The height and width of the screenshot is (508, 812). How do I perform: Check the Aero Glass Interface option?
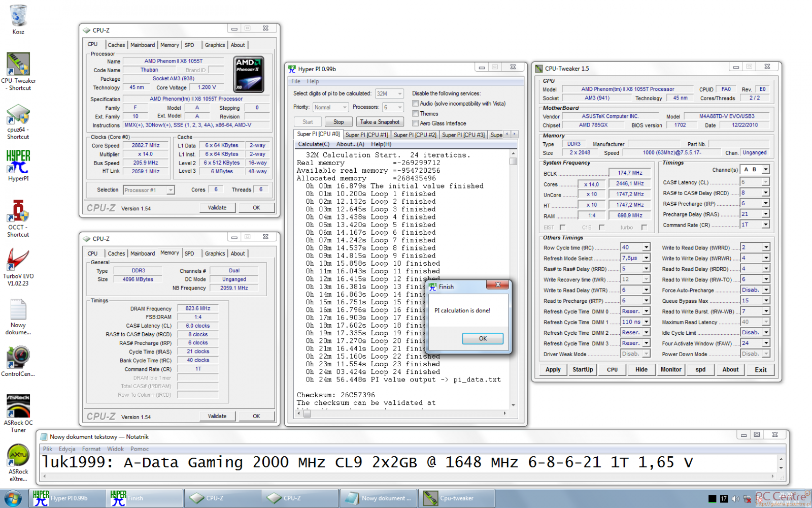click(415, 123)
